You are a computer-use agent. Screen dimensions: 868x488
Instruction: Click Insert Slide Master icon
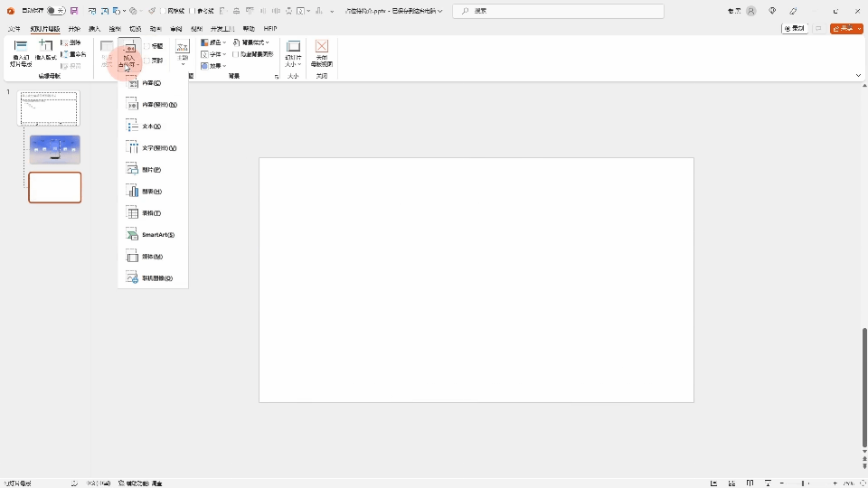point(21,53)
